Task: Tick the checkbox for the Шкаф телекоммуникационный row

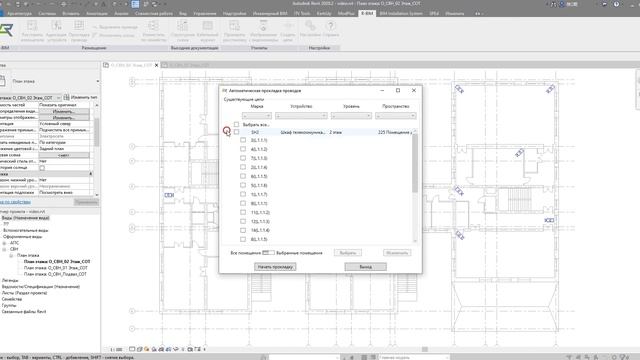Action: click(236, 132)
